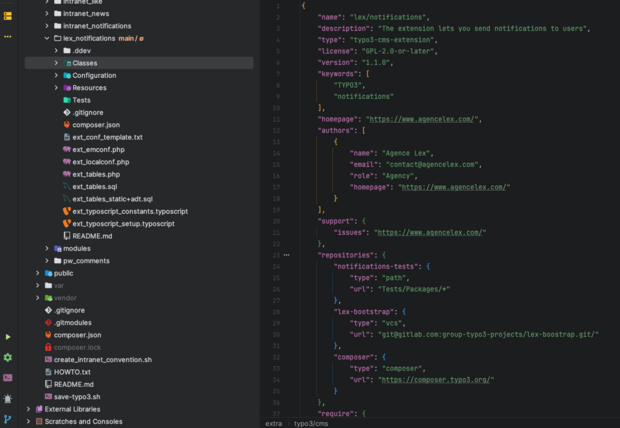
Task: Open the Problems/Debug bug icon in sidebar
Action: pyautogui.click(x=8, y=398)
